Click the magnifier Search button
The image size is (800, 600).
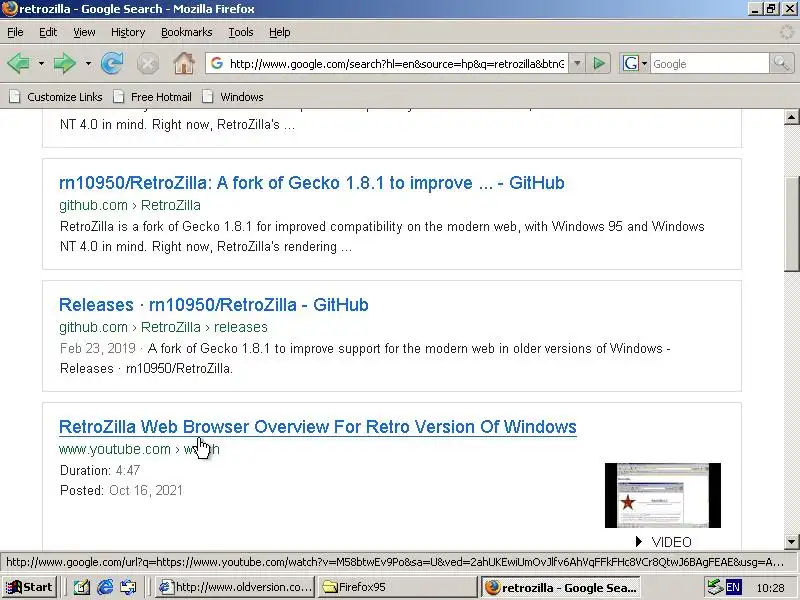point(781,64)
